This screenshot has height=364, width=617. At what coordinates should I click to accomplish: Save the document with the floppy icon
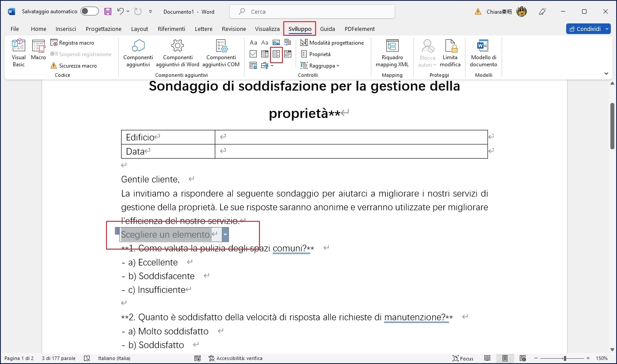[107, 11]
